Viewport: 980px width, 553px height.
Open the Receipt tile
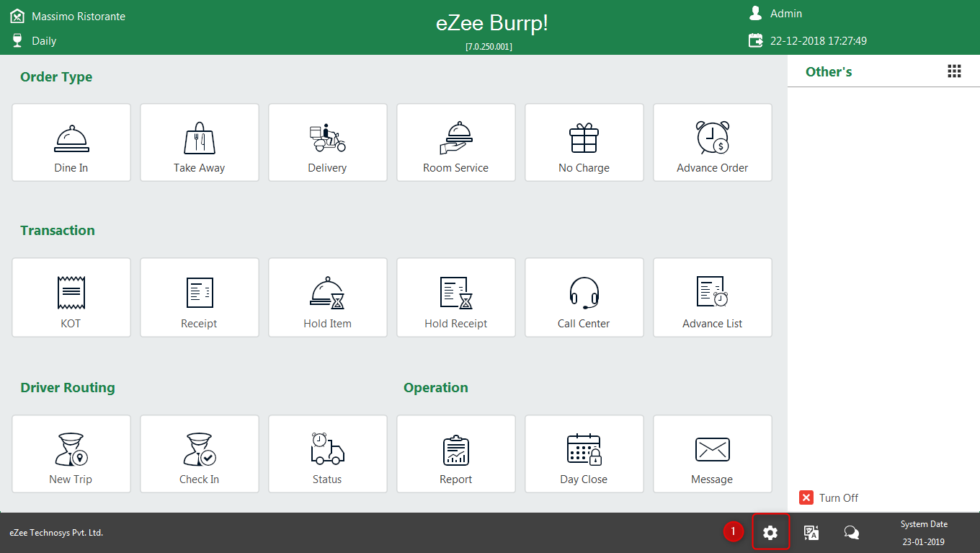tap(200, 297)
